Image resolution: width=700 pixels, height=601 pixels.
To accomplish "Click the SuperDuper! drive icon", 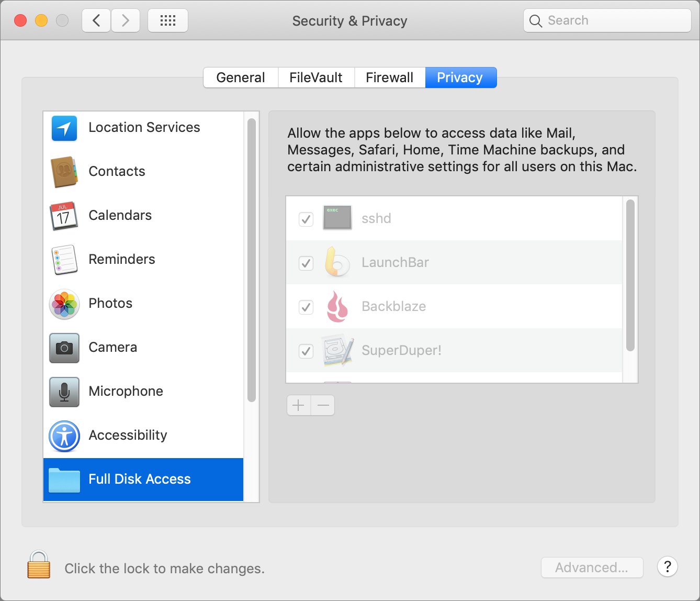I will [337, 350].
